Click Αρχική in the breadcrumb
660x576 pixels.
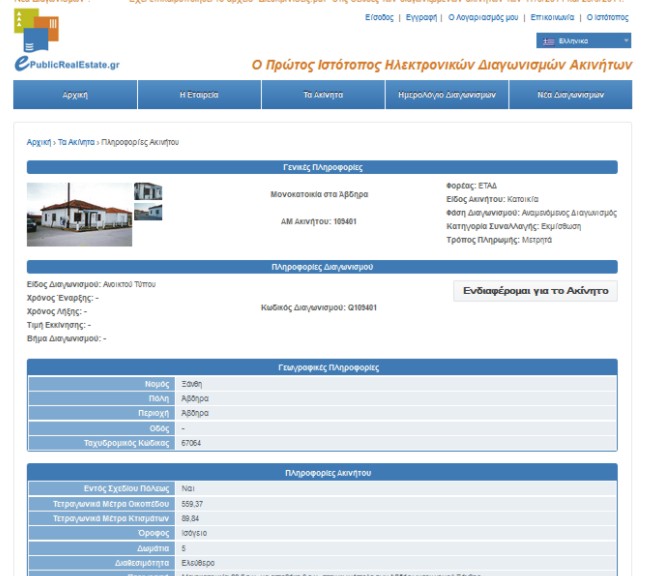(x=39, y=143)
